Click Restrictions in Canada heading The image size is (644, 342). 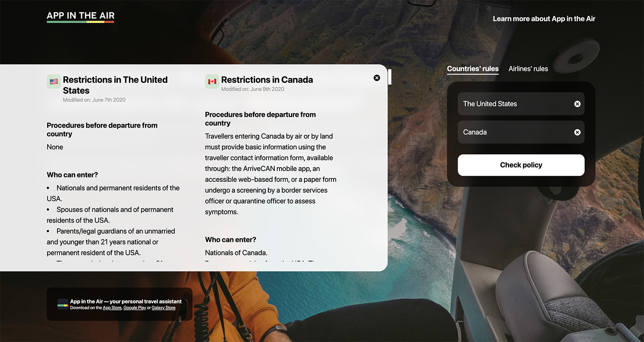[x=267, y=80]
